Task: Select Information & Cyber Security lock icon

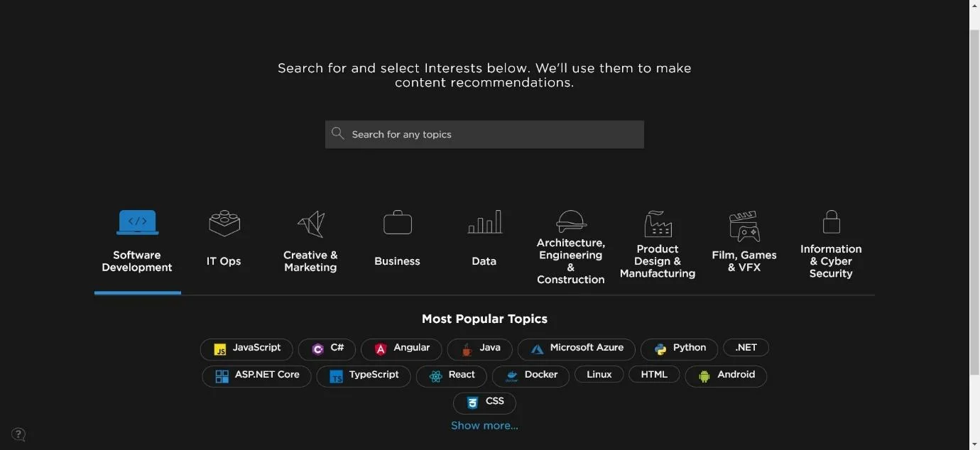Action: point(831,221)
